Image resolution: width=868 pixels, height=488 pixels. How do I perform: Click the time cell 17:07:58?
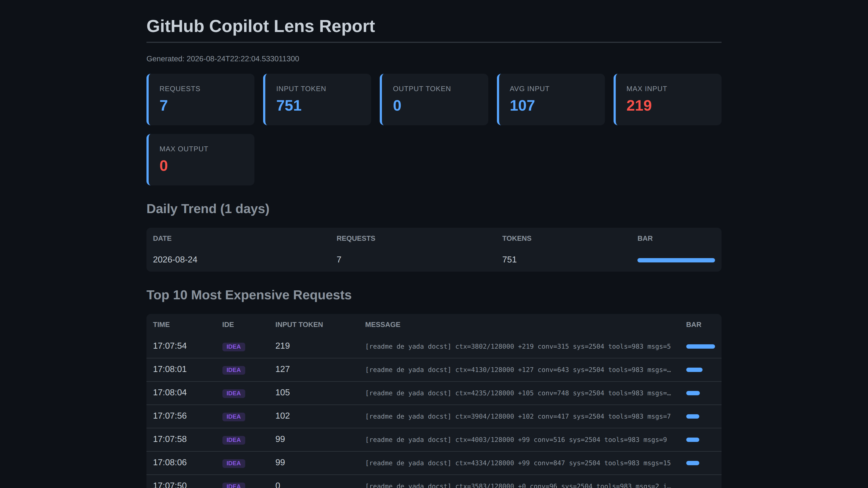point(170,439)
